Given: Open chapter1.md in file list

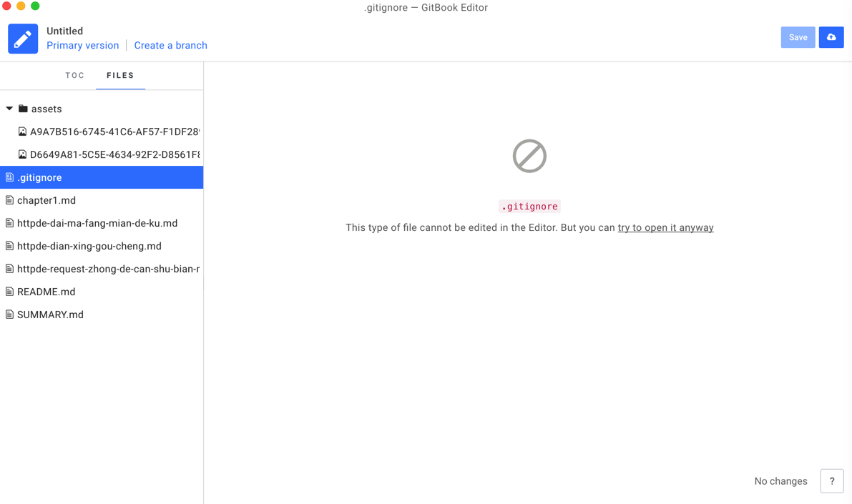Looking at the screenshot, I should pyautogui.click(x=102, y=200).
